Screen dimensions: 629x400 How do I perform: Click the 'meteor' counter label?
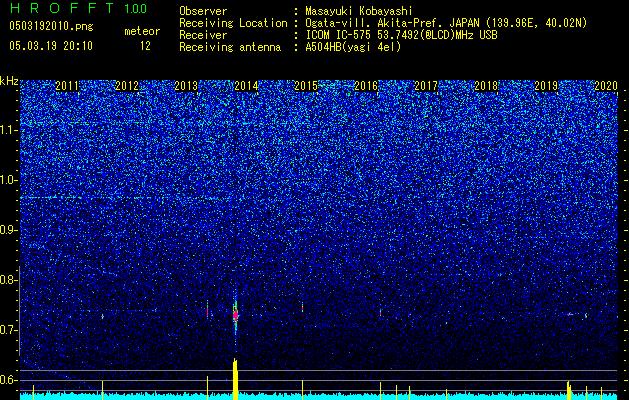click(x=142, y=31)
